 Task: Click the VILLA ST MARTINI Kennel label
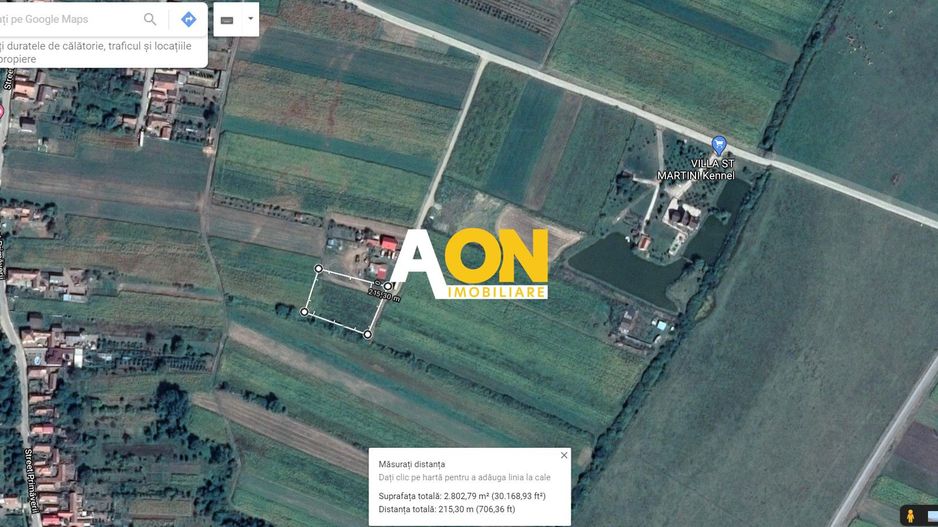[696, 169]
